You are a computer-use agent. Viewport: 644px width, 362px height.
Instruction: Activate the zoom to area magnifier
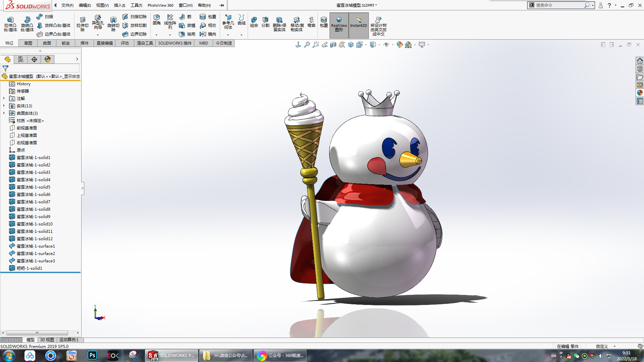[x=316, y=45]
